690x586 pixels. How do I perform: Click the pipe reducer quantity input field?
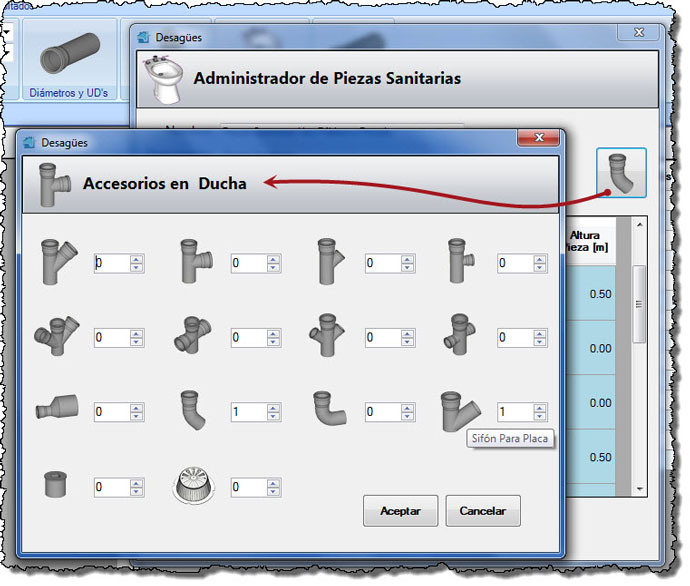coord(111,411)
